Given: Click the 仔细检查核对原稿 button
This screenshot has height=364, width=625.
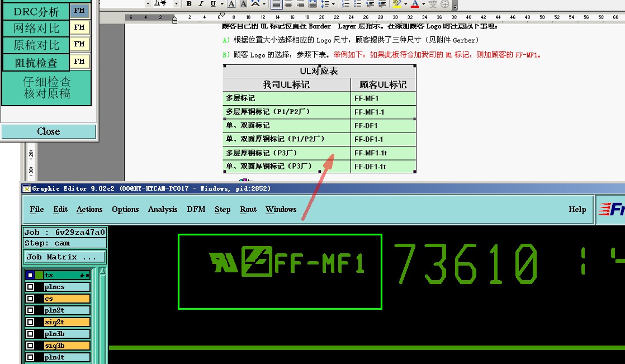Looking at the screenshot, I should coord(46,88).
